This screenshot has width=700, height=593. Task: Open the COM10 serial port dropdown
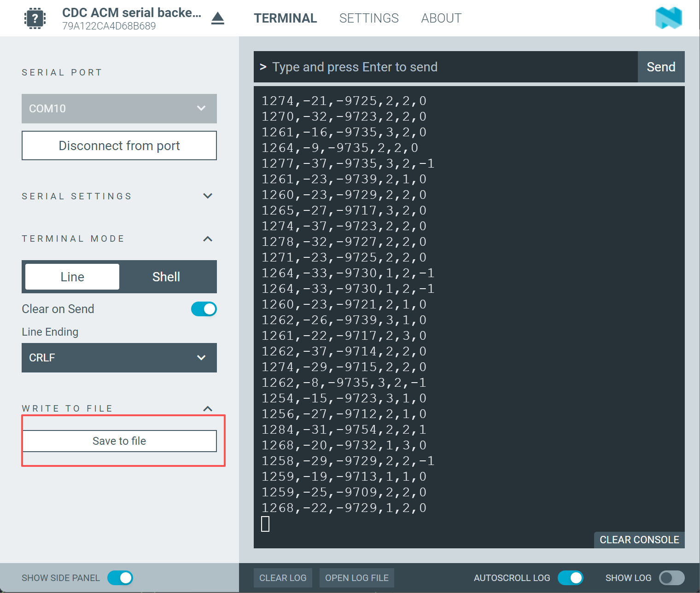pos(119,109)
